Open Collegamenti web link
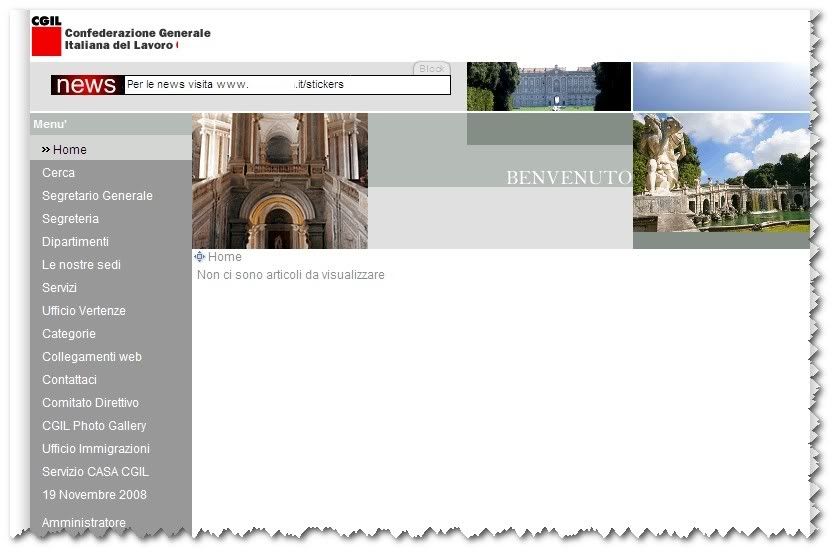This screenshot has width=837, height=555. tap(92, 357)
